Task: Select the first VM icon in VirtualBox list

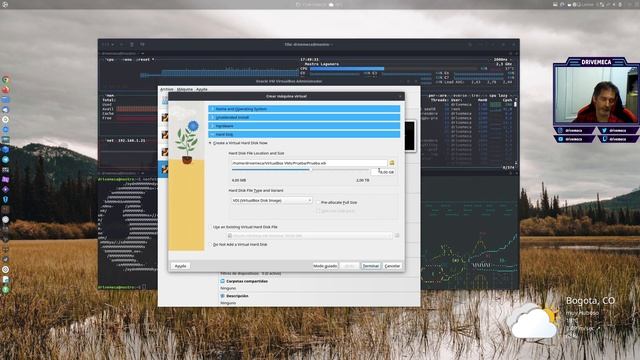Action: point(164,118)
